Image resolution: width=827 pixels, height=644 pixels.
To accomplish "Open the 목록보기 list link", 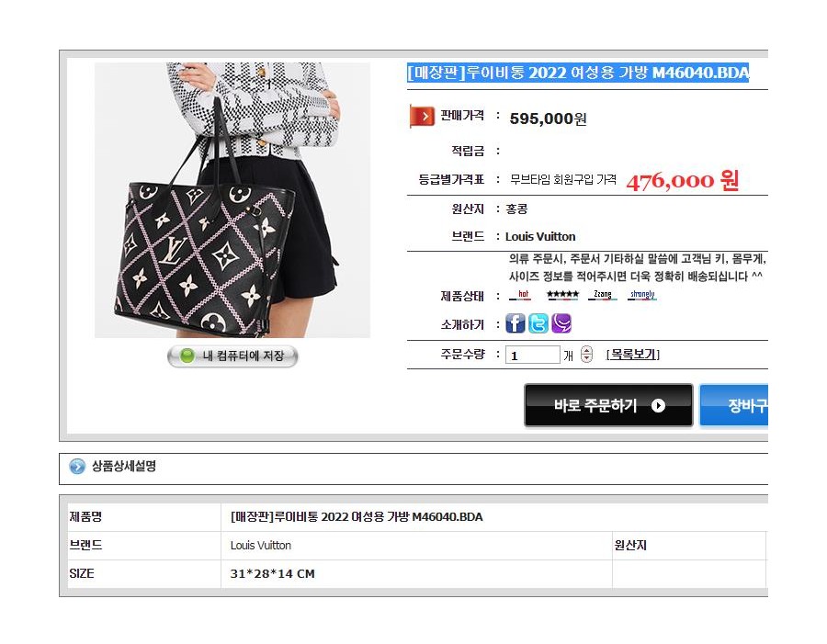I will click(633, 355).
